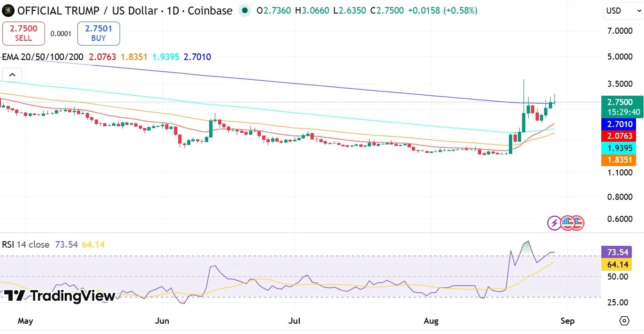Click the green market status dot
The image size is (644, 334).
tap(244, 10)
